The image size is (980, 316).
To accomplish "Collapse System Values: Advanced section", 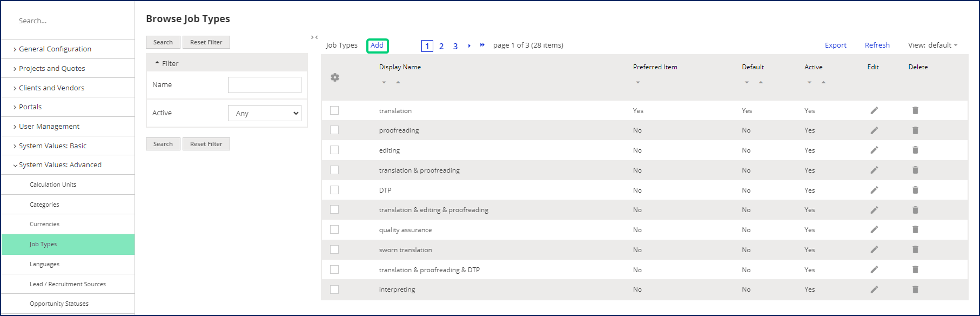I will (x=60, y=165).
